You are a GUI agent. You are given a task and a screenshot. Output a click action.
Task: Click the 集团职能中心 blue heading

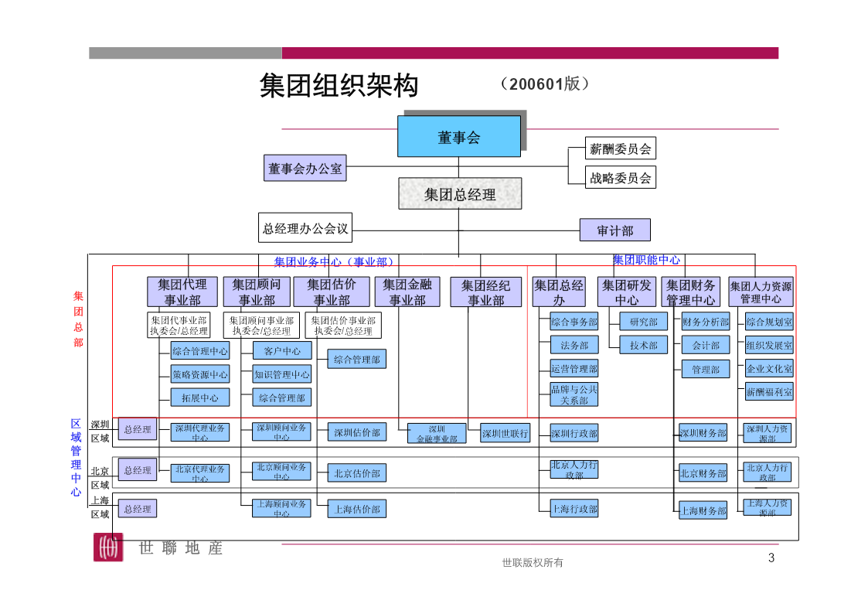646,260
